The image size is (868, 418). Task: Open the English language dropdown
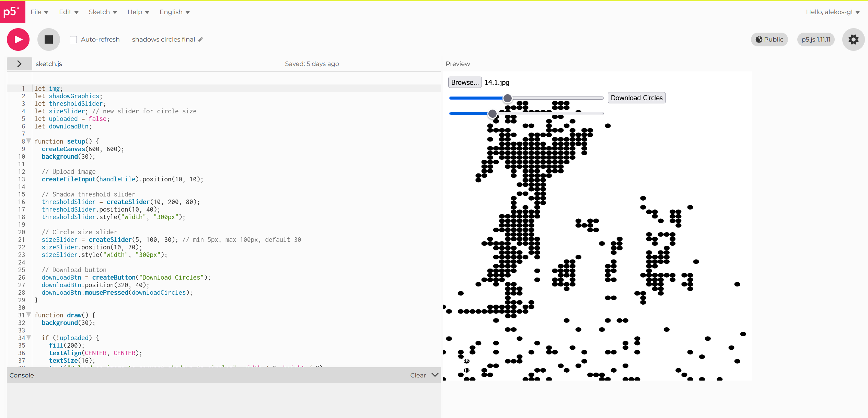coord(174,12)
